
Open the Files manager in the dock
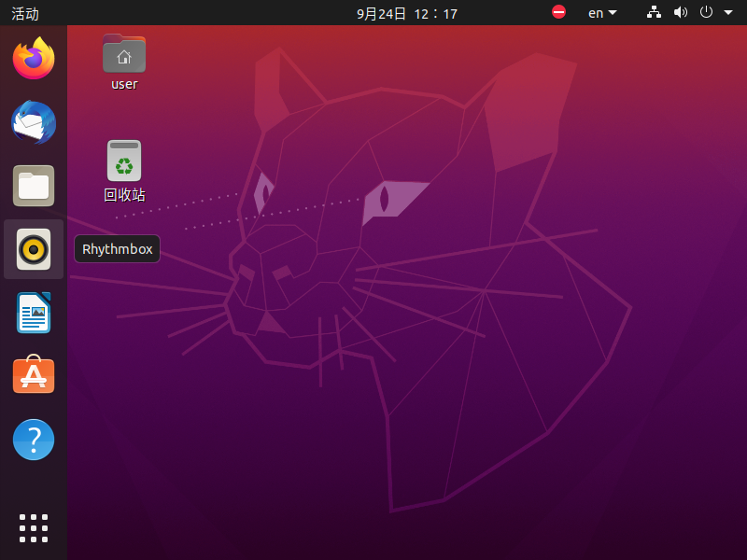point(34,186)
